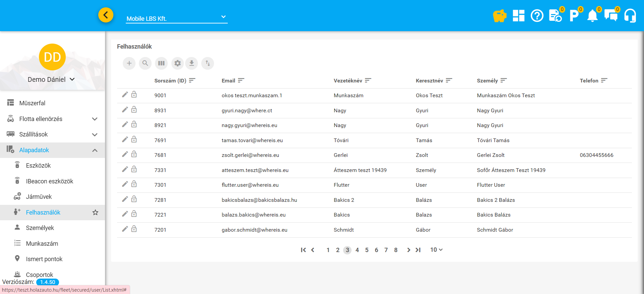The height and width of the screenshot is (294, 644).
Task: Sort by the Email column header
Action: coord(228,81)
